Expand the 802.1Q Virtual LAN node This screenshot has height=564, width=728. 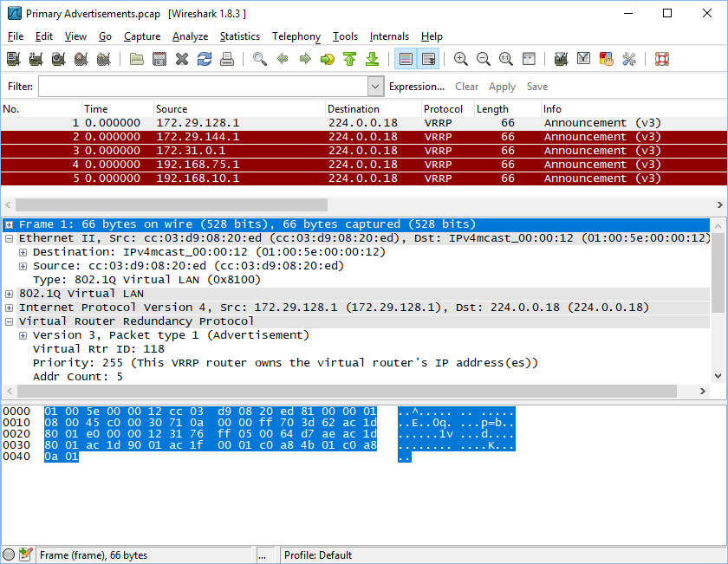click(x=10, y=294)
